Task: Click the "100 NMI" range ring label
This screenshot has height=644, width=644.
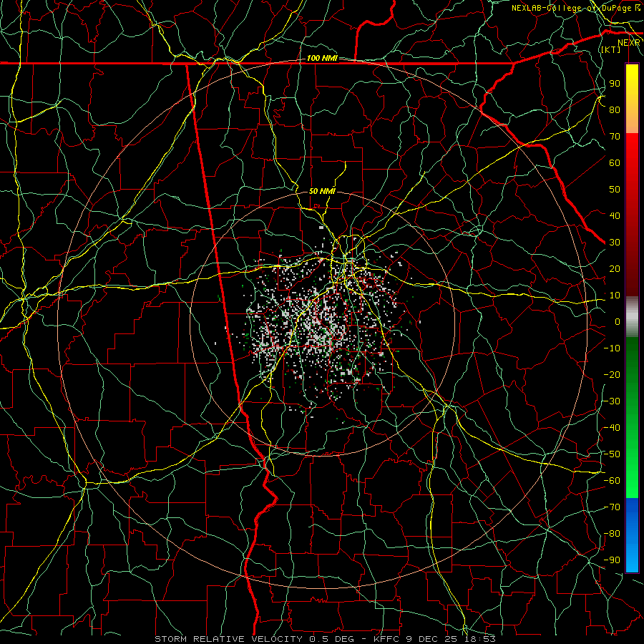Action: point(322,58)
